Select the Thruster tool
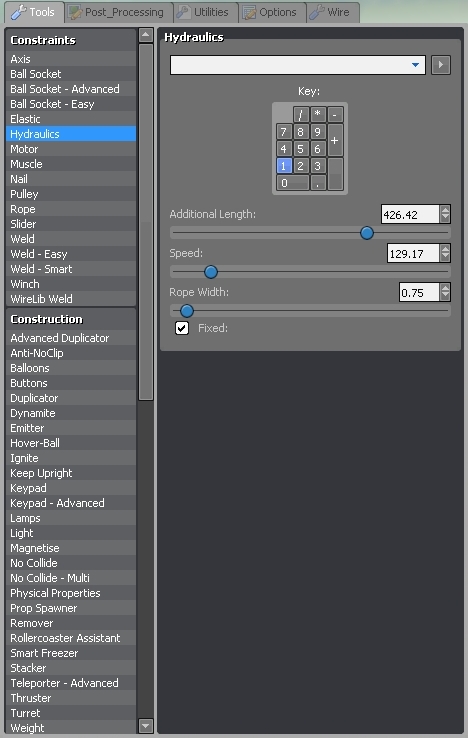Image resolution: width=468 pixels, height=738 pixels. 71,698
